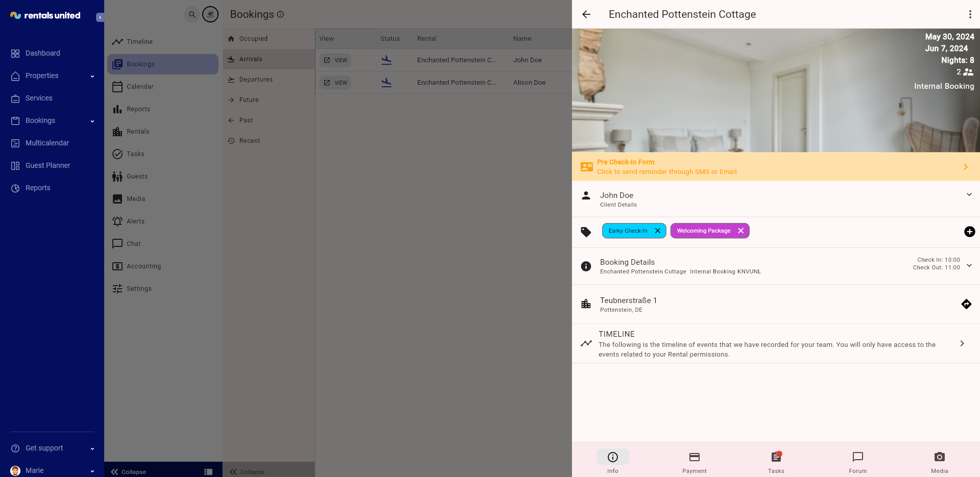Click the cottage bedroom photo
980x477 pixels.
(776, 90)
